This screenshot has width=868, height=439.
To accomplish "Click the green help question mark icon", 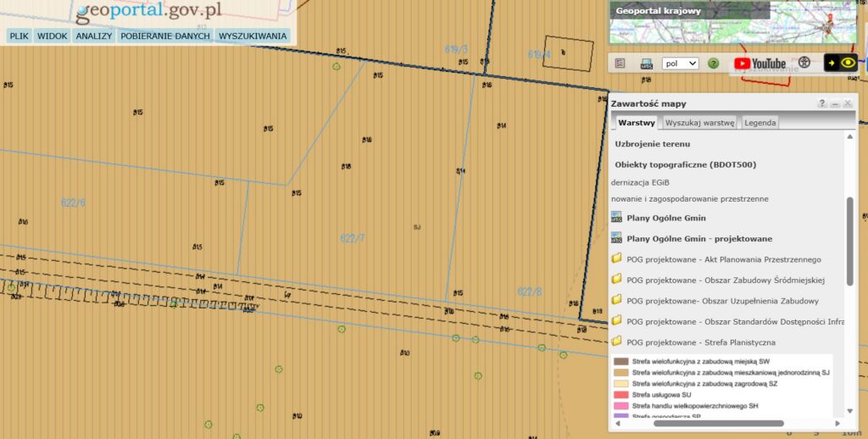I will [x=714, y=64].
